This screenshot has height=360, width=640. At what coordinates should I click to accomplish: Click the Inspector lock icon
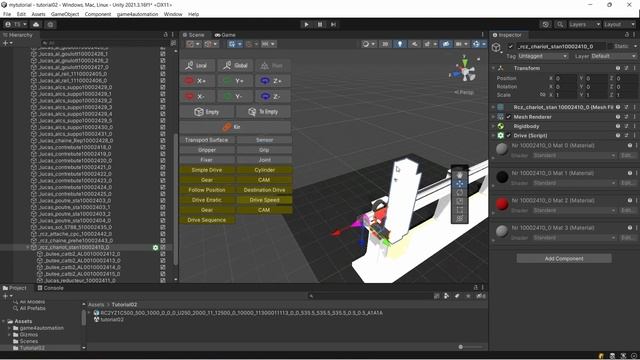627,35
